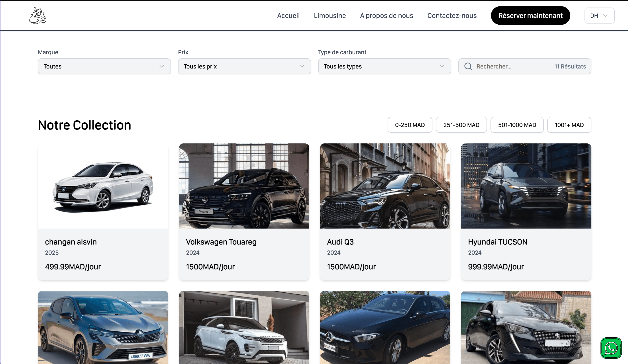Go to Contactez-nous section
The height and width of the screenshot is (364, 628).
(x=452, y=16)
